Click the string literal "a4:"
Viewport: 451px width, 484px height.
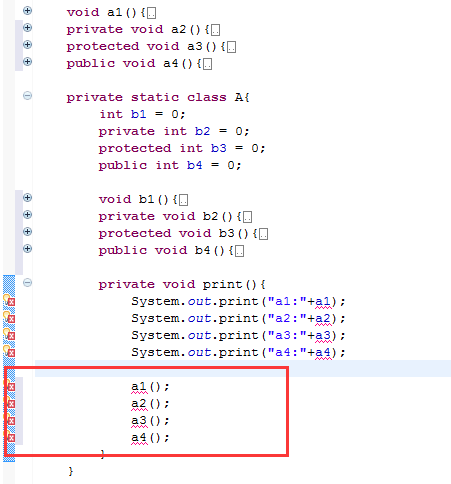point(287,353)
